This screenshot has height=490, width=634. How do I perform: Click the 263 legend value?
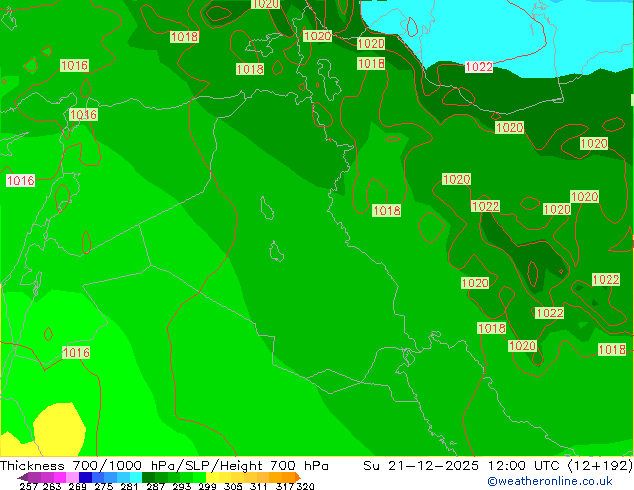click(52, 486)
